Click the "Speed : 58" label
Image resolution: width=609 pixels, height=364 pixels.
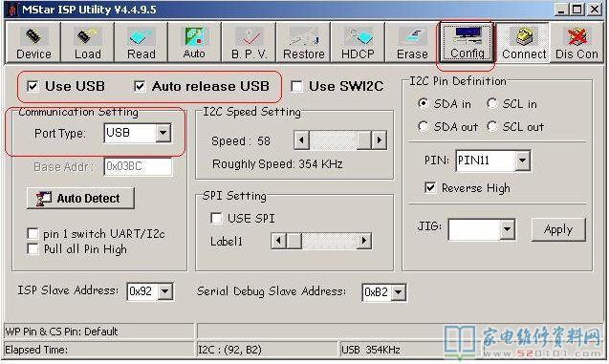240,140
